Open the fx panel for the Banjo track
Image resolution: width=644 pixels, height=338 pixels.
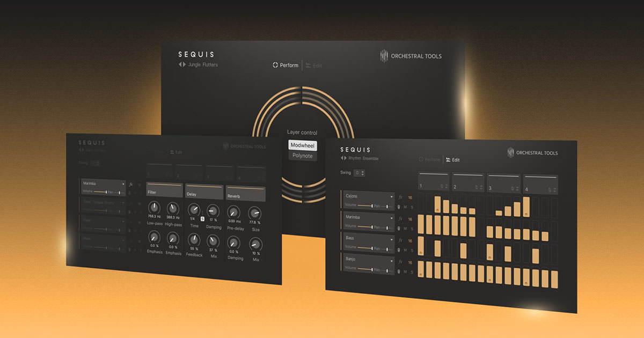click(400, 262)
